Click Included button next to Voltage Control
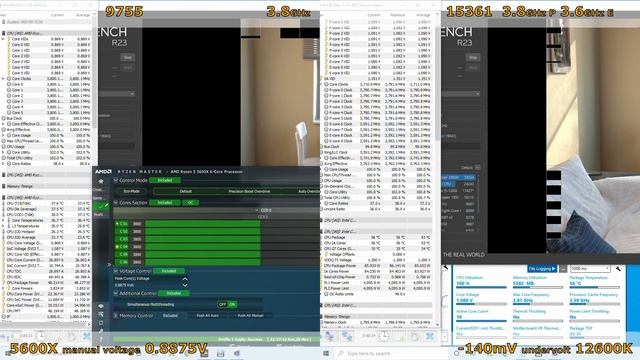 (169, 271)
